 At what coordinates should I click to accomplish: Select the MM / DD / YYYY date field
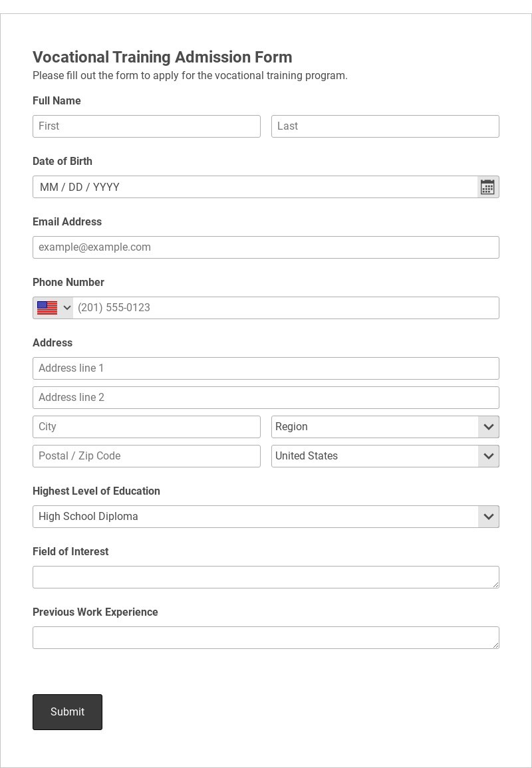(x=255, y=187)
